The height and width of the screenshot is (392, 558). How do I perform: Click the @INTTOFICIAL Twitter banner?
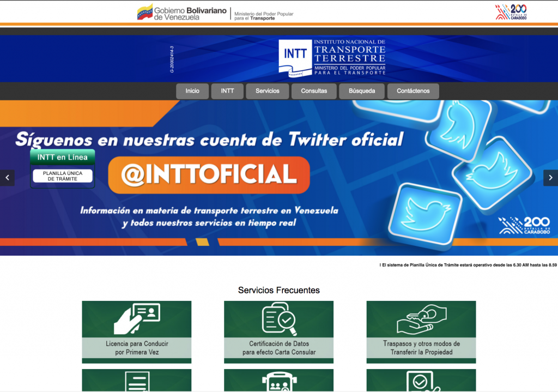pos(209,176)
